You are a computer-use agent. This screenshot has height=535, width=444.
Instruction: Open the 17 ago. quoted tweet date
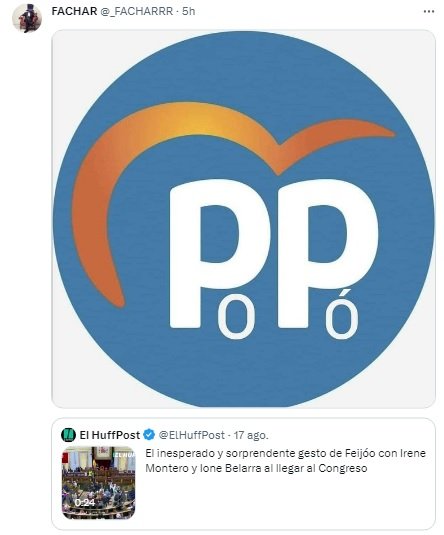pyautogui.click(x=251, y=435)
